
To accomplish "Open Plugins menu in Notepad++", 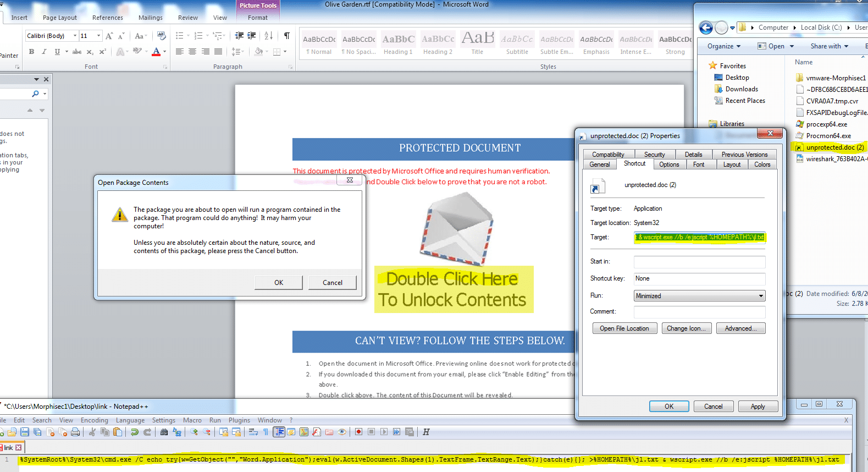I will (x=239, y=420).
